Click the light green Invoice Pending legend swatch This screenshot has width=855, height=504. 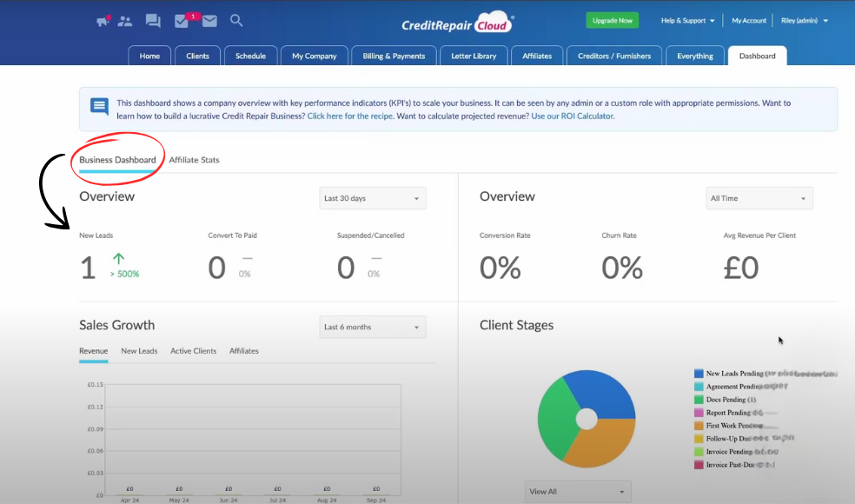(x=699, y=452)
